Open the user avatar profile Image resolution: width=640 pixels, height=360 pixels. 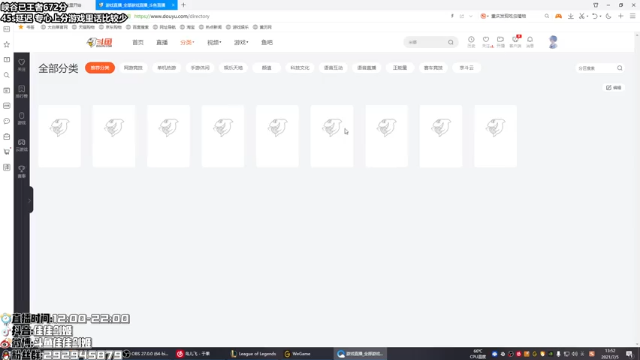click(553, 42)
